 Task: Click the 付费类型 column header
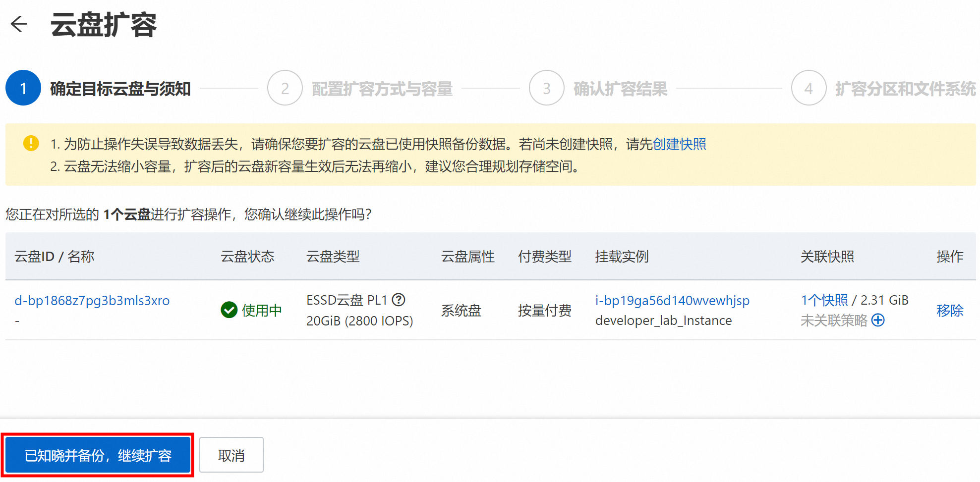coord(545,257)
